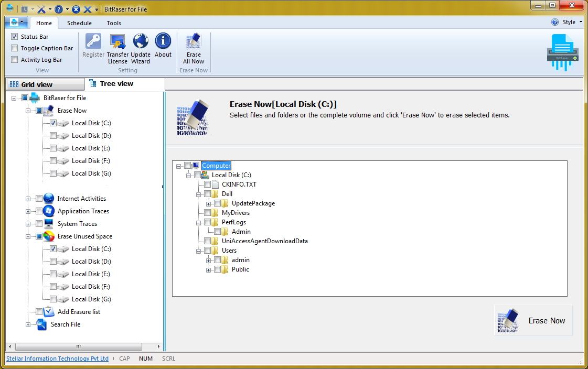
Task: Open the Schedule ribbon tab
Action: [x=79, y=23]
